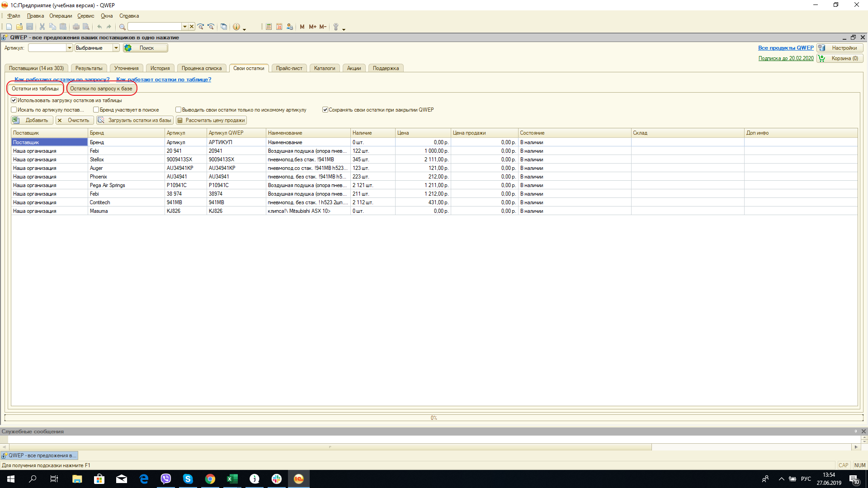
Task: Click the Windows list toolbar icon
Action: [224, 27]
